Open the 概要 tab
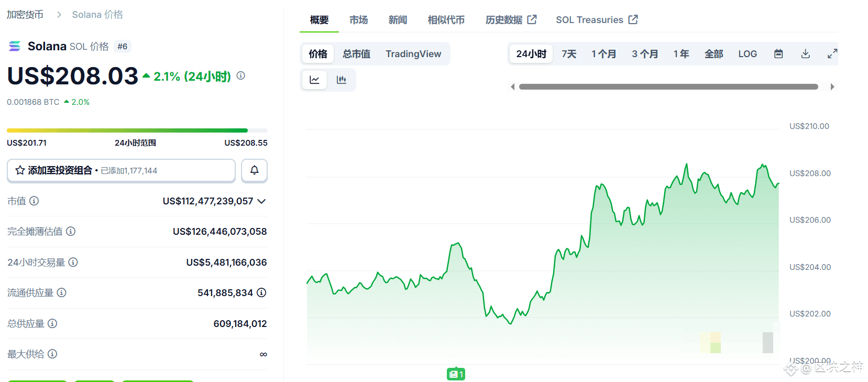The image size is (868, 382). (x=319, y=20)
